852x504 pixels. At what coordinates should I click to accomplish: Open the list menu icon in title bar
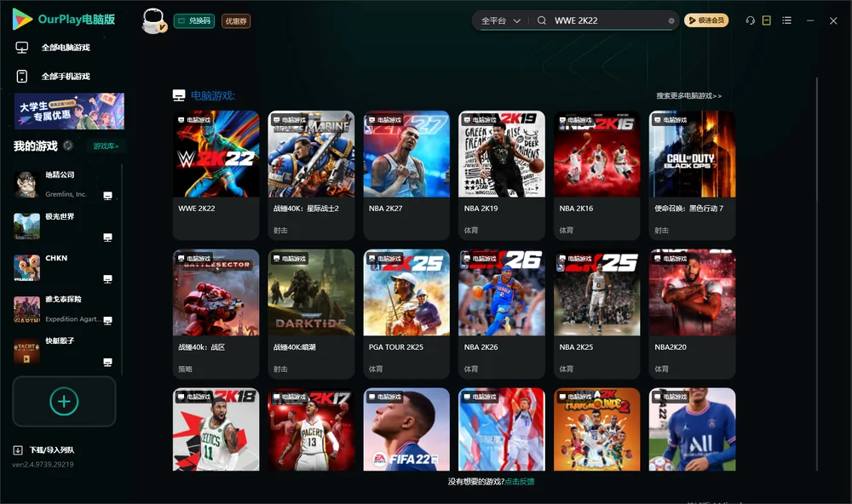(x=786, y=20)
